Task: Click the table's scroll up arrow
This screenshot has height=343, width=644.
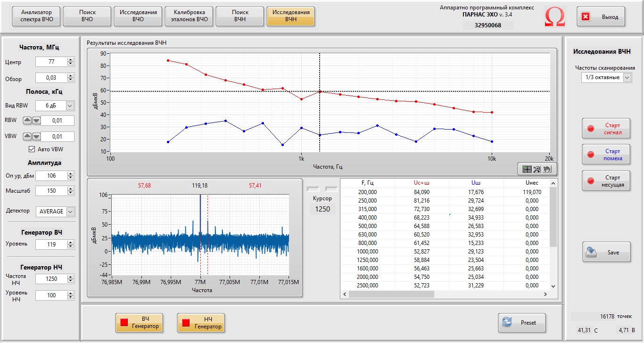Action: coord(553,183)
